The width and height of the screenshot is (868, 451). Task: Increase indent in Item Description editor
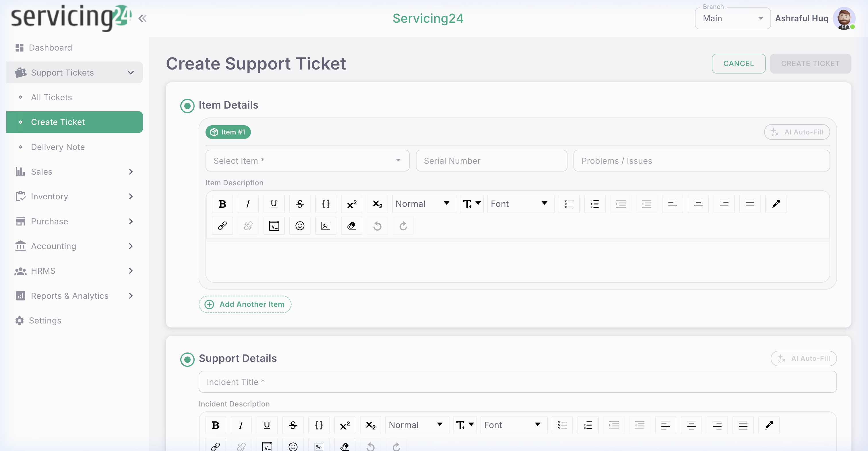tap(621, 204)
